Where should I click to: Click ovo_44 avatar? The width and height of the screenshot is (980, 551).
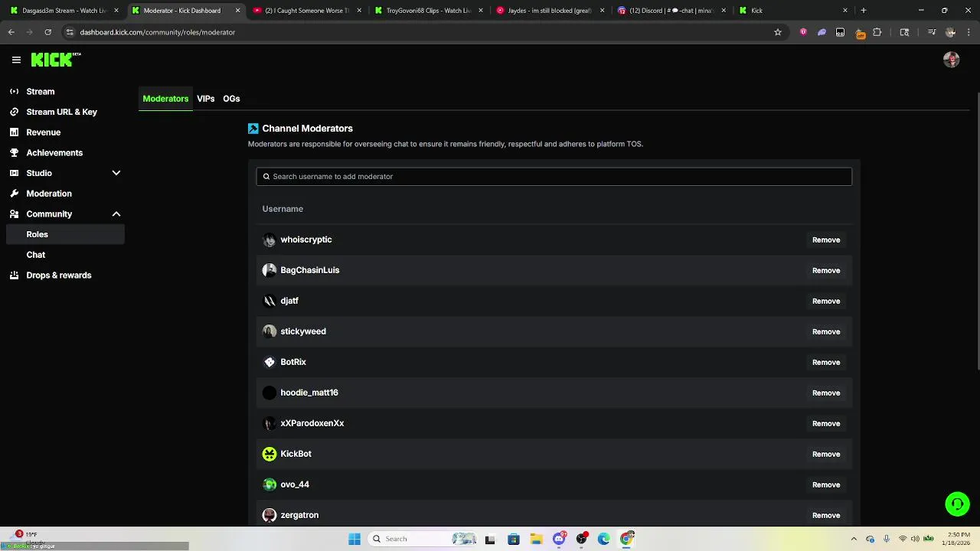[x=269, y=484]
